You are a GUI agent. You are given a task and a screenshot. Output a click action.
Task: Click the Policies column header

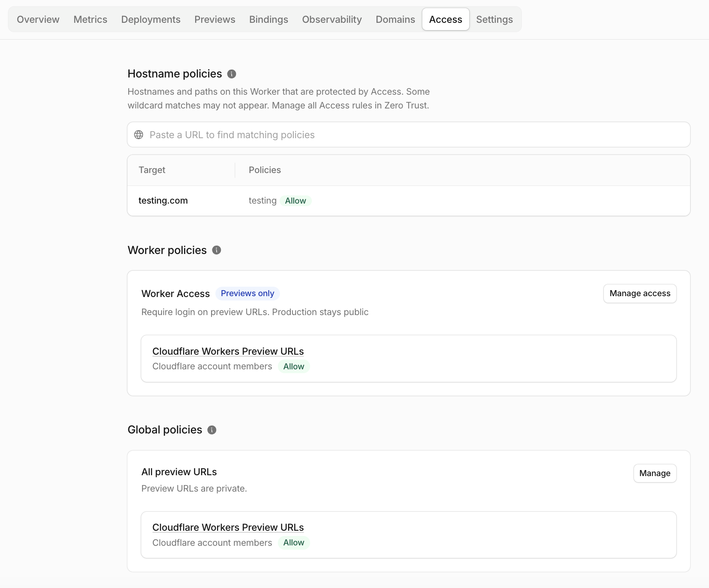pyautogui.click(x=265, y=170)
